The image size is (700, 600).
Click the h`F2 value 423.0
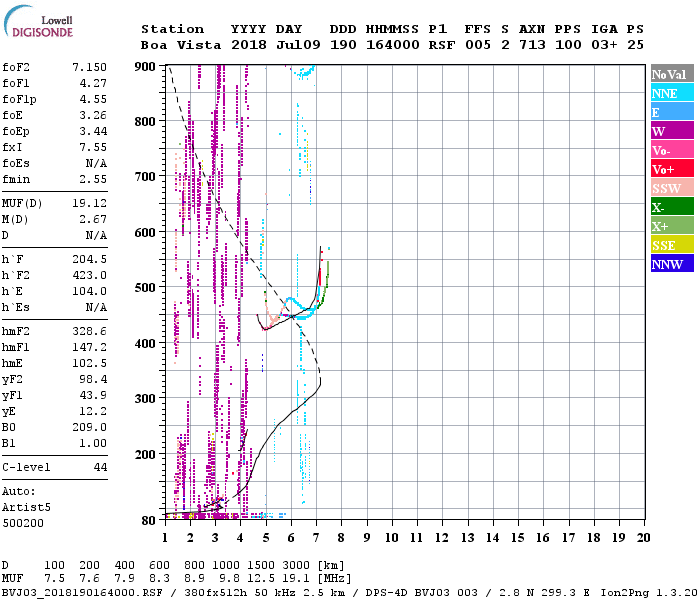[89, 275]
